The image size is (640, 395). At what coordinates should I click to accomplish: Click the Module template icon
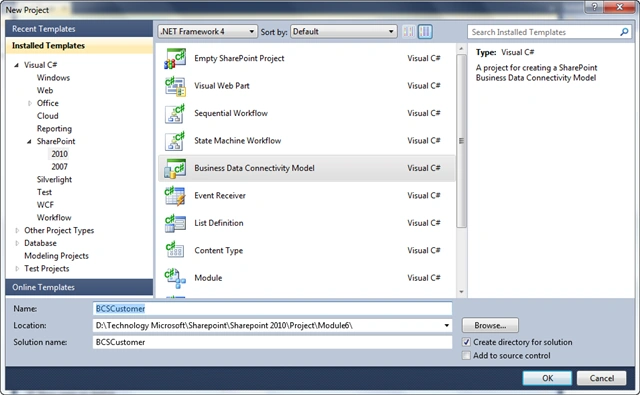[175, 278]
